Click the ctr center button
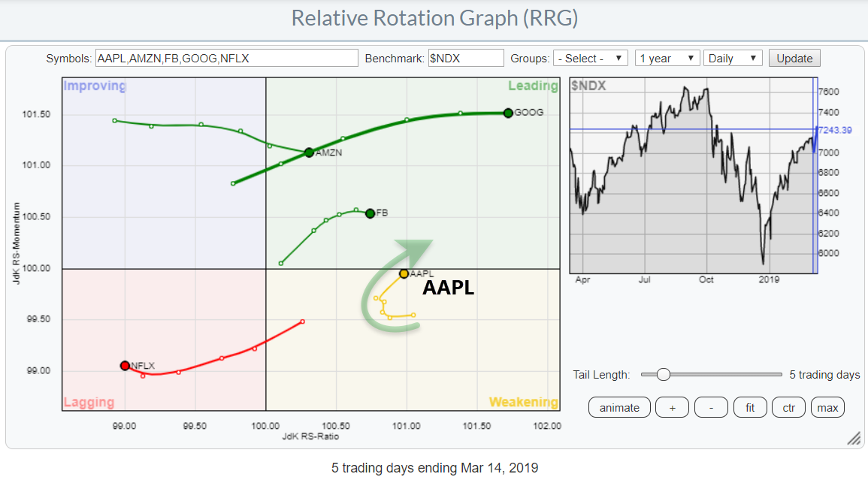Image resolution: width=868 pixels, height=480 pixels. [x=789, y=407]
